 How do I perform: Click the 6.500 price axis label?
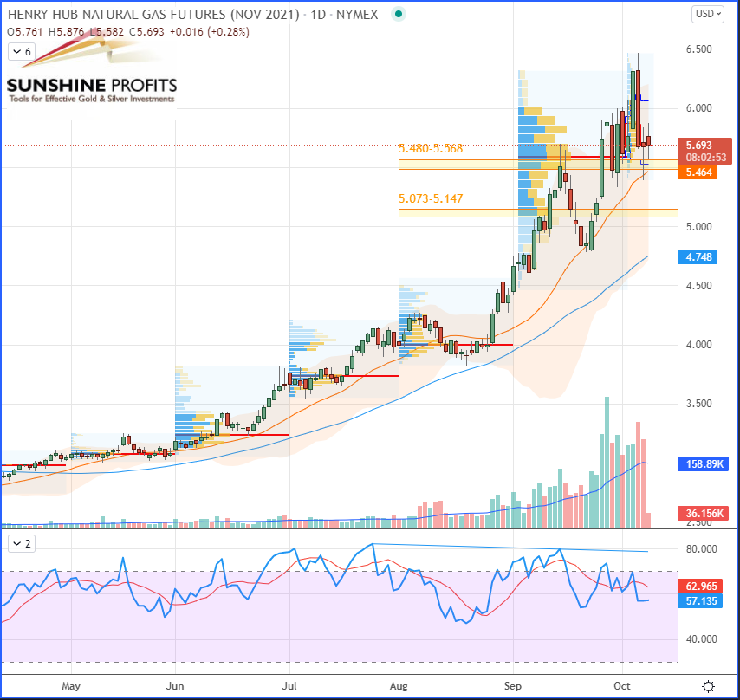point(698,49)
